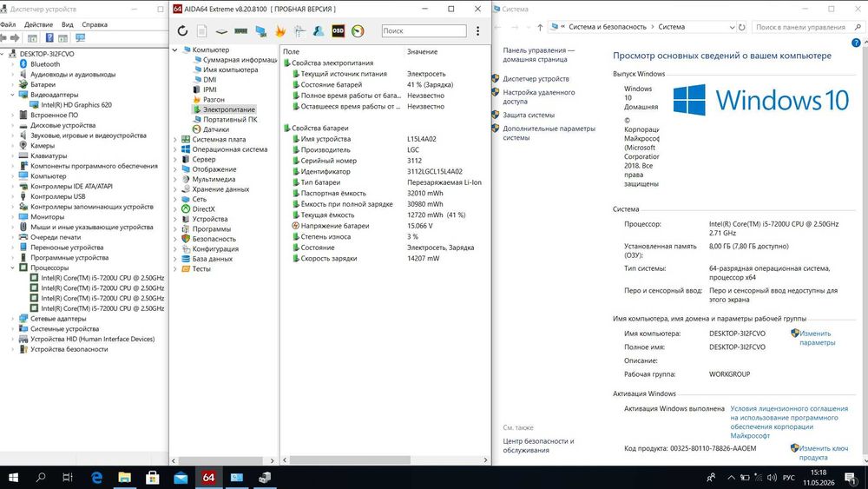Open Защита системы link
Image resolution: width=868 pixels, height=489 pixels.
click(529, 115)
